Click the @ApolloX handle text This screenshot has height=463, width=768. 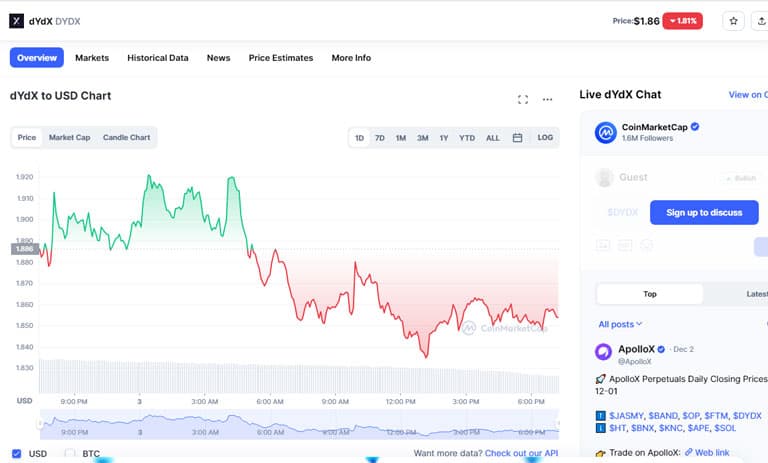634,362
